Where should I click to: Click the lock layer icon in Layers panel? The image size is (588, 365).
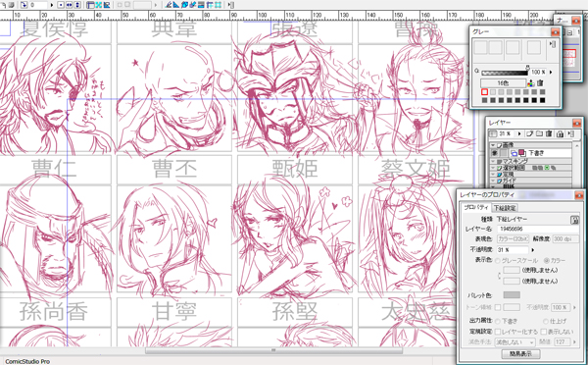(560, 134)
